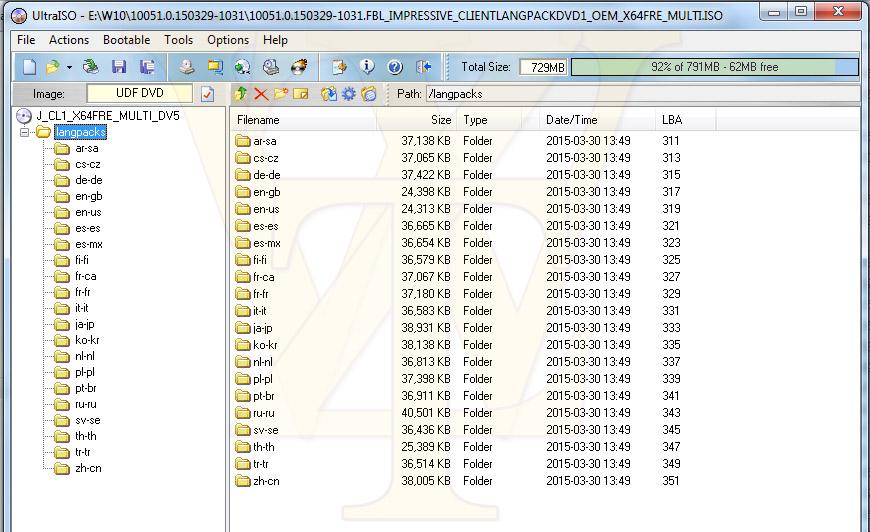Click the Compress ISO toolbar icon
This screenshot has height=532, width=870.
pos(215,67)
